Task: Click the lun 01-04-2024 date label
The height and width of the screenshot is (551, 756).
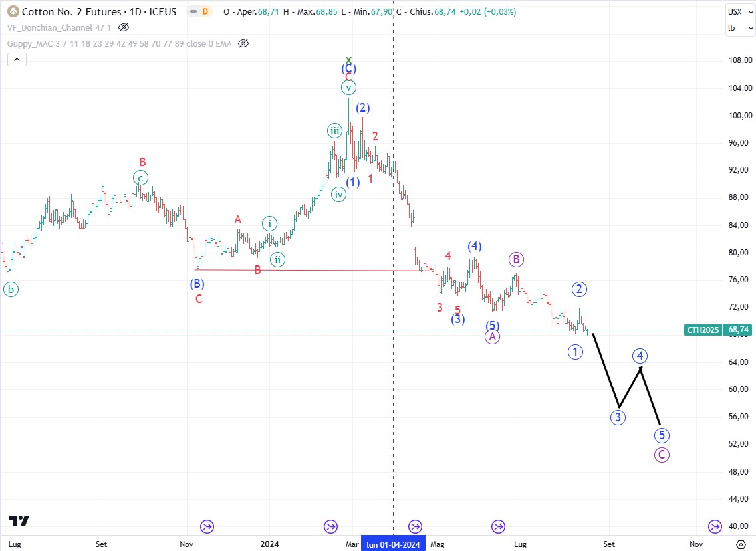Action: click(x=393, y=544)
